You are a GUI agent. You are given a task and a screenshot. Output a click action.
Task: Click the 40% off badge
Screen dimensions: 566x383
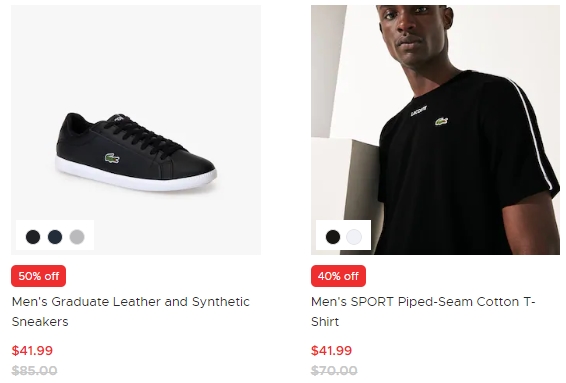tap(338, 276)
